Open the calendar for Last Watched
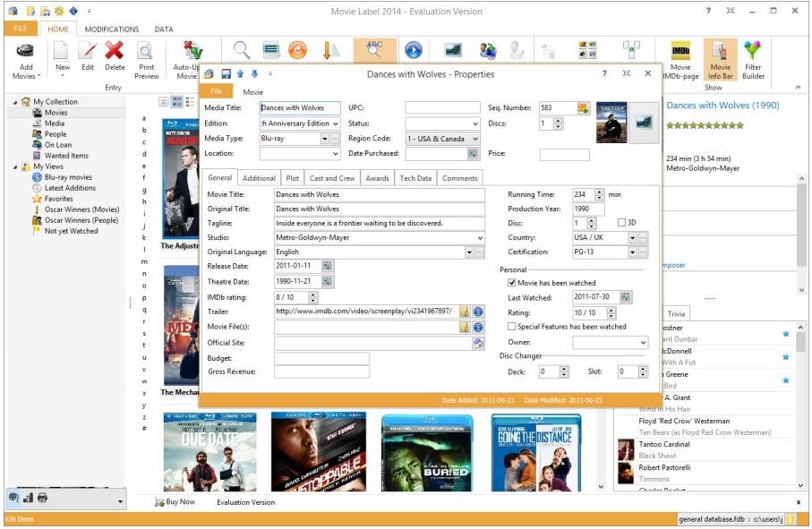Screen dimensions: 812x529 626,297
